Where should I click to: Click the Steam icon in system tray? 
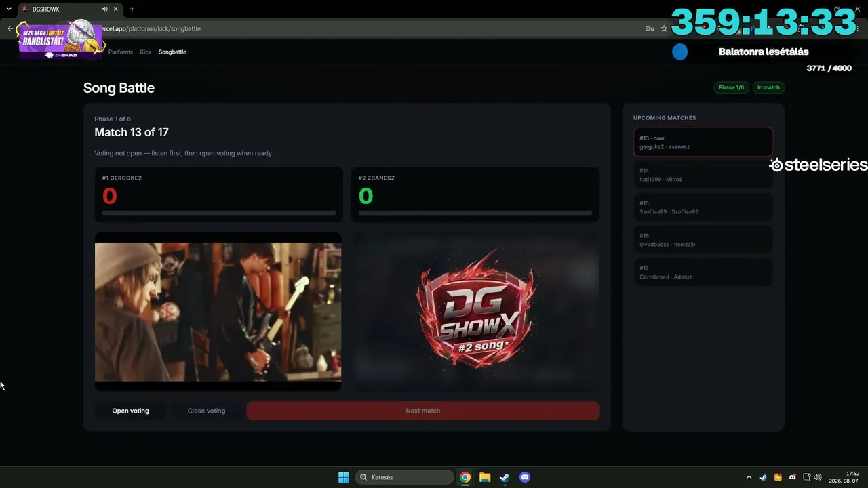[763, 477]
